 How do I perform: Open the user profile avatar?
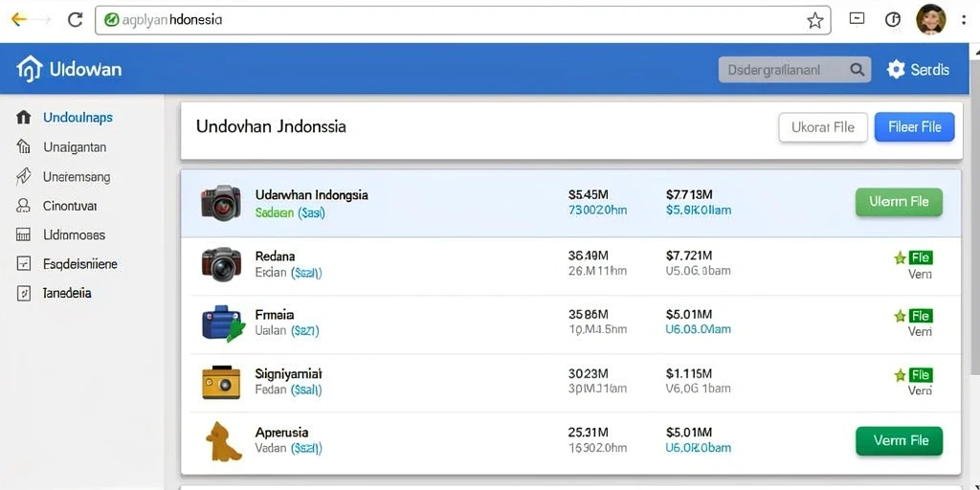pyautogui.click(x=930, y=19)
